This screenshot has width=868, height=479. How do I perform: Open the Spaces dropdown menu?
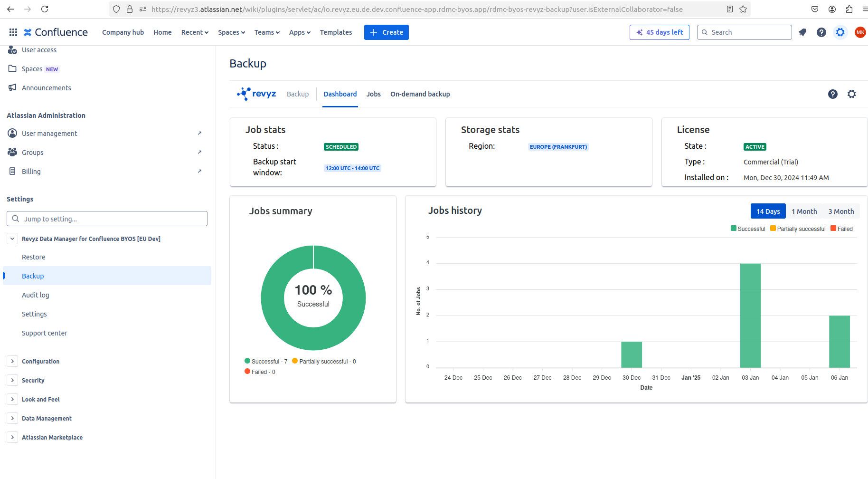(231, 32)
